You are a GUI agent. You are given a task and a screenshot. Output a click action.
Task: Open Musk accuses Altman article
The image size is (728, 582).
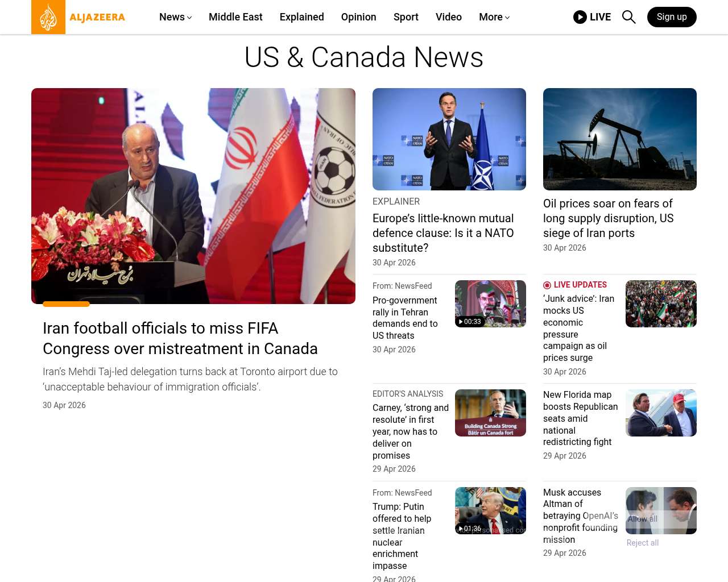point(581,516)
